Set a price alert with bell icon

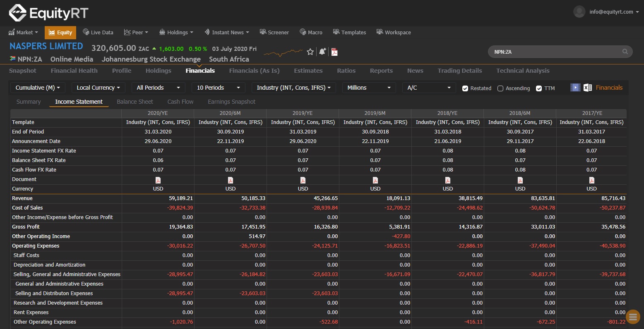coord(322,52)
